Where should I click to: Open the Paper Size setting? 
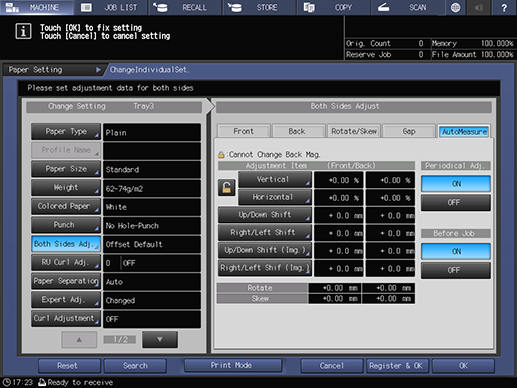66,169
